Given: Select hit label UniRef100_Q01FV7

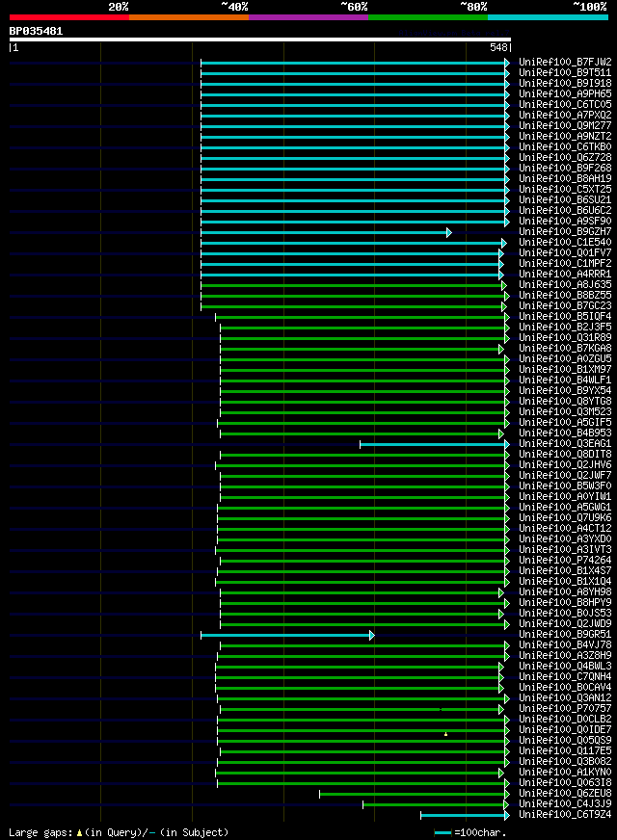Looking at the screenshot, I should coord(565,252).
